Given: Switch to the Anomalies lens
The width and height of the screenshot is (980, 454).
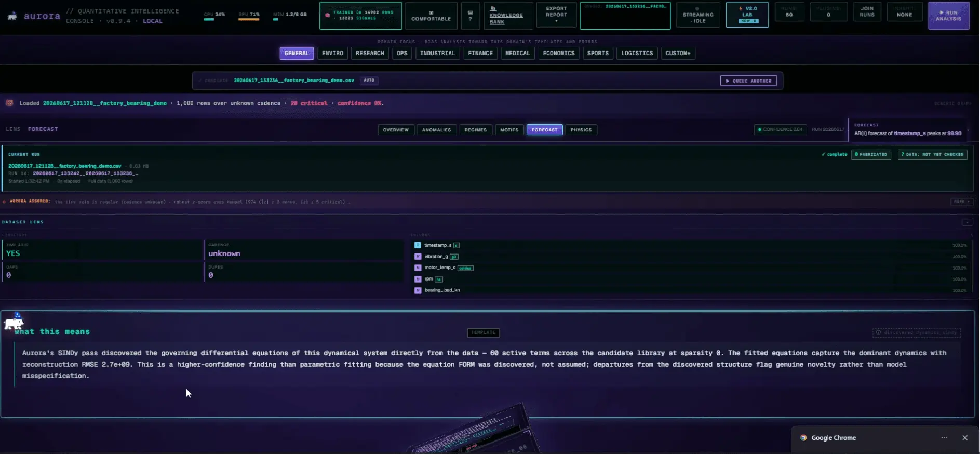Looking at the screenshot, I should [436, 130].
